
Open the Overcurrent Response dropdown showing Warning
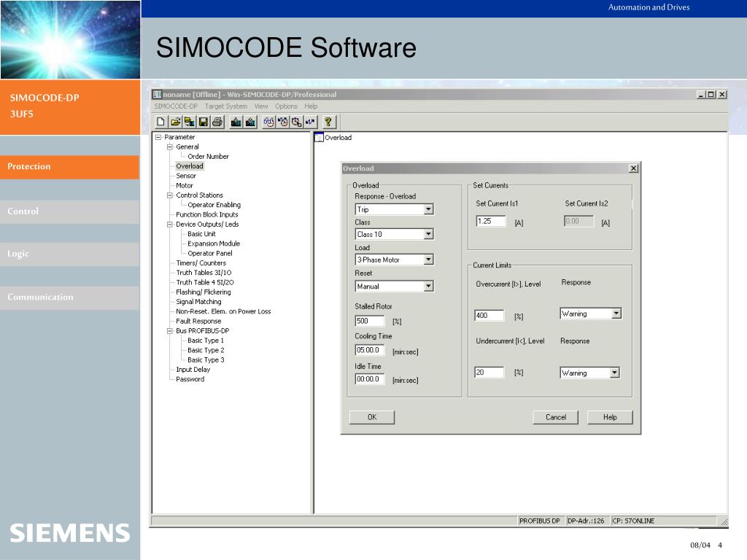point(616,314)
